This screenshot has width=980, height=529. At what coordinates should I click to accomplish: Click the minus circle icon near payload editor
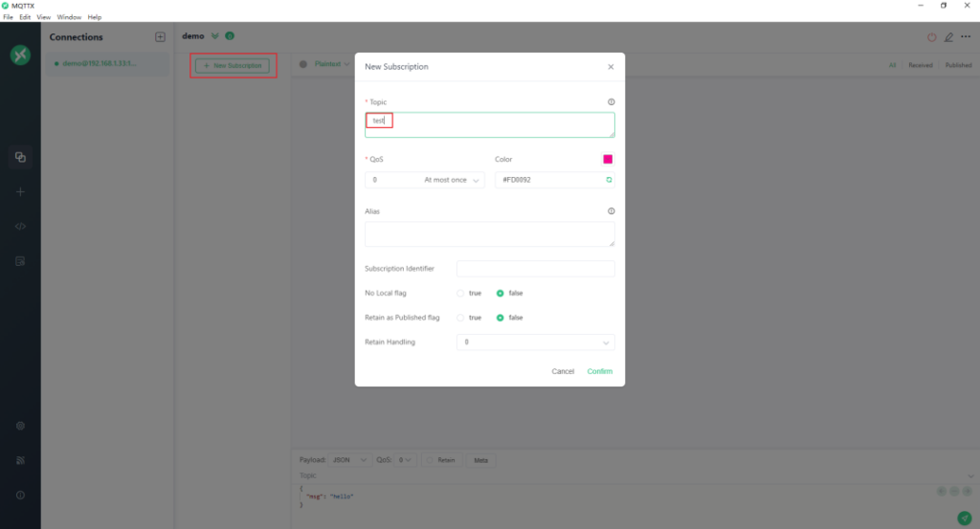tap(954, 492)
